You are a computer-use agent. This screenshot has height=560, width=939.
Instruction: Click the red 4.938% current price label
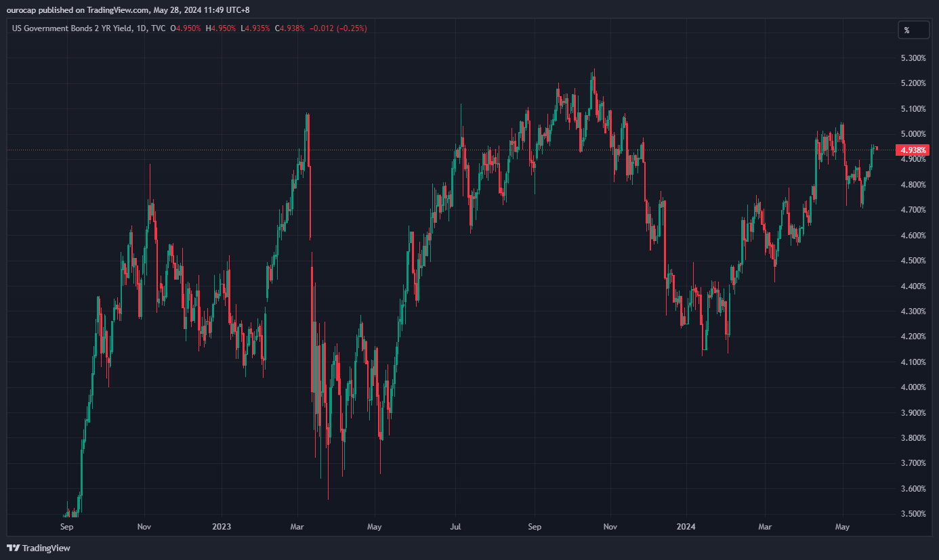[x=913, y=150]
